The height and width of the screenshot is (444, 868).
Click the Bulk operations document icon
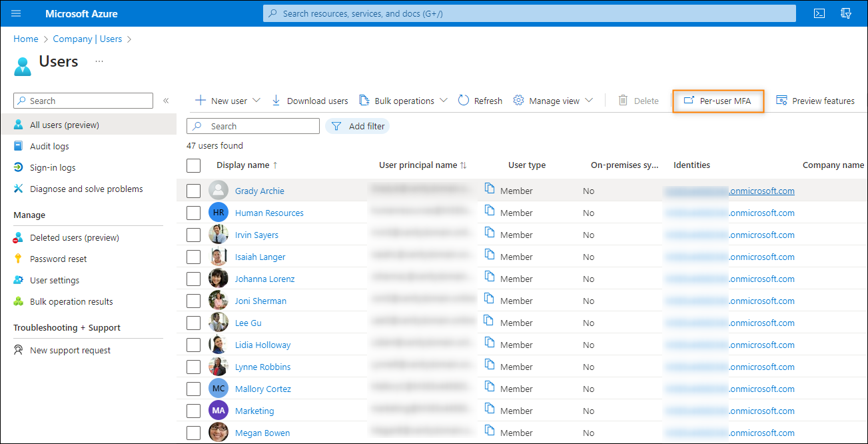point(364,101)
